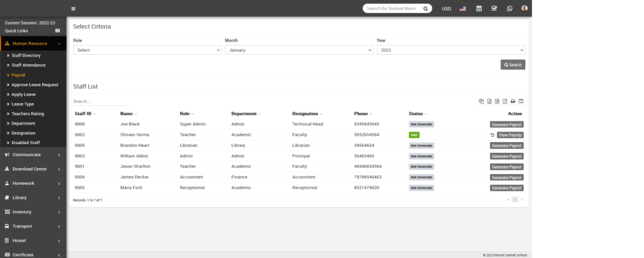The image size is (644, 258).
Task: Open Apply Leave in sidebar
Action: [23, 94]
